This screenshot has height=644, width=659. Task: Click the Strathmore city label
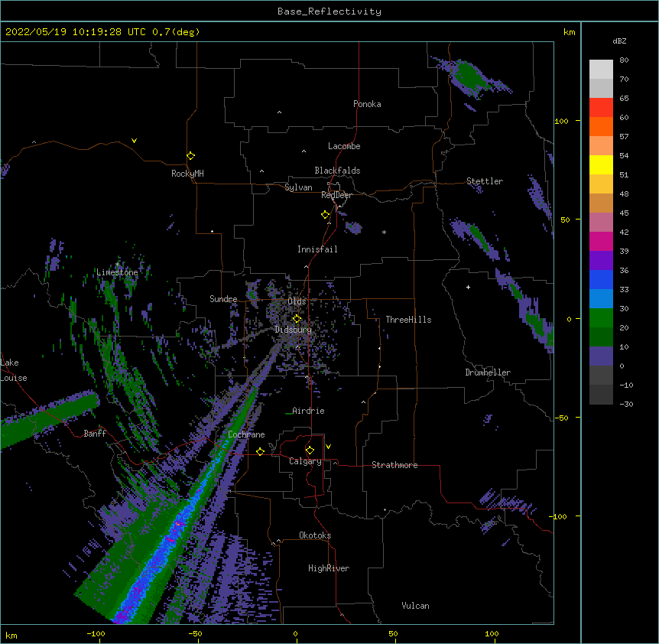(394, 465)
